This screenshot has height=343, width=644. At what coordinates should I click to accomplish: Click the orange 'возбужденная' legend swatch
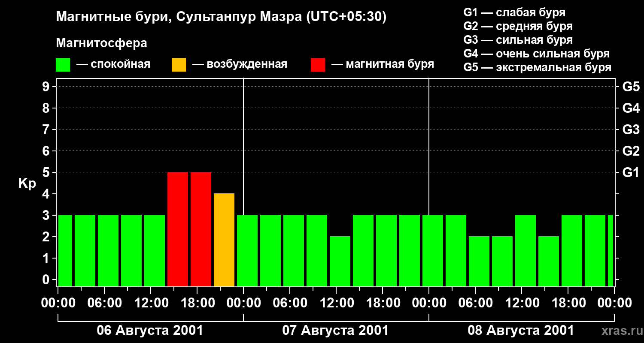coord(179,65)
